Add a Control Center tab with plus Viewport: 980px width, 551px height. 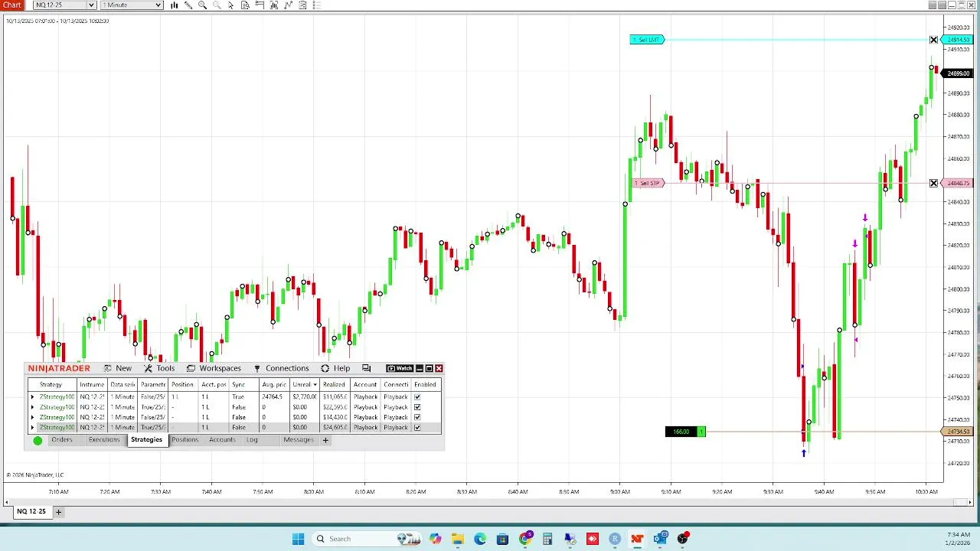[x=325, y=440]
